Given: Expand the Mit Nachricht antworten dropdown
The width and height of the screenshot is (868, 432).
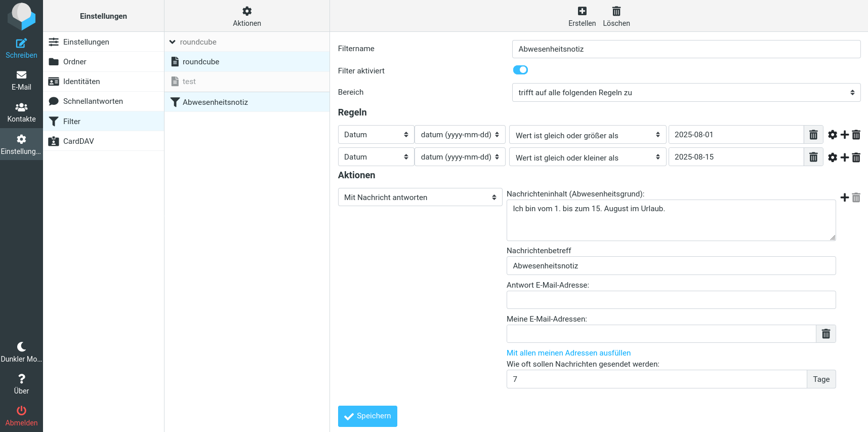Looking at the screenshot, I should (420, 198).
